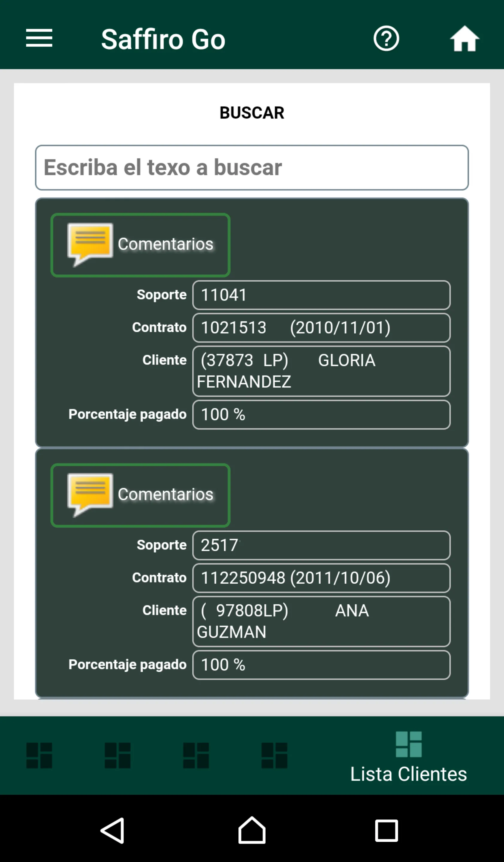The width and height of the screenshot is (504, 862).
Task: Select Contrato 1021513 (2010/11/01)
Action: [x=322, y=328]
